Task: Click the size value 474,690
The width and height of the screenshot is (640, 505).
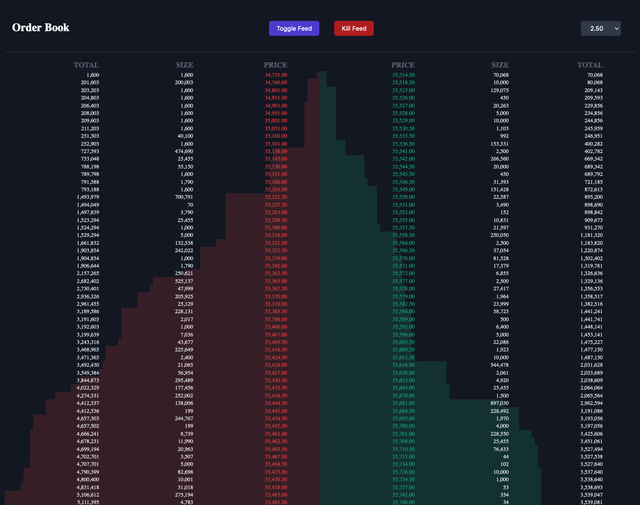Action: tap(184, 151)
